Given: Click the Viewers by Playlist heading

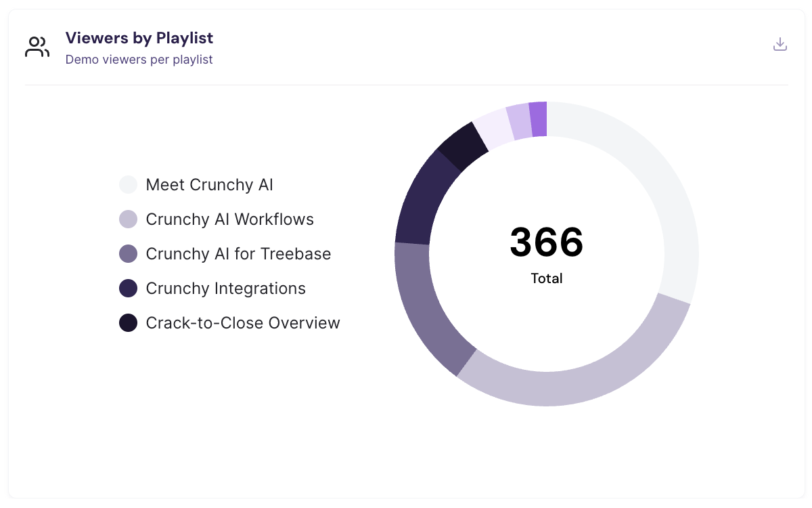Looking at the screenshot, I should (139, 37).
